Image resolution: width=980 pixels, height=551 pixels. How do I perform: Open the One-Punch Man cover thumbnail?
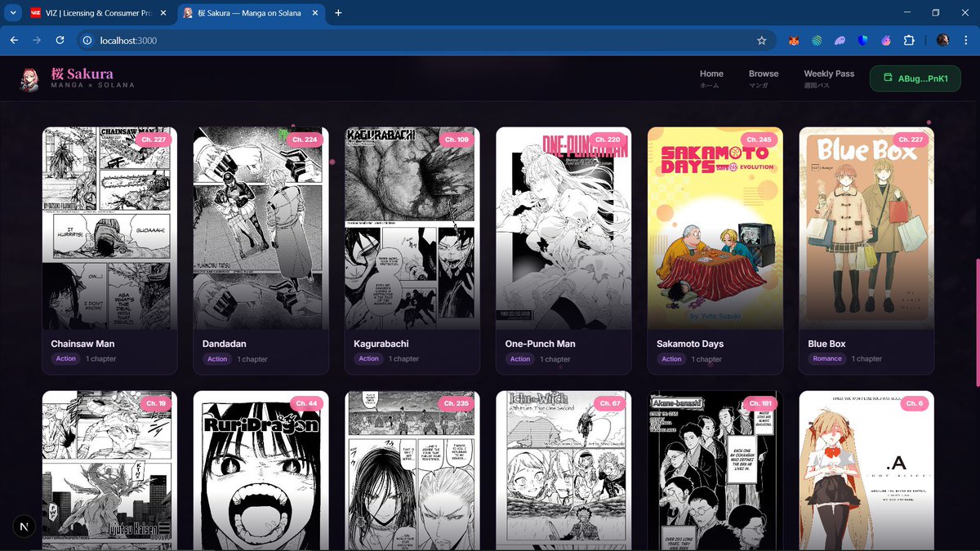[x=563, y=228]
